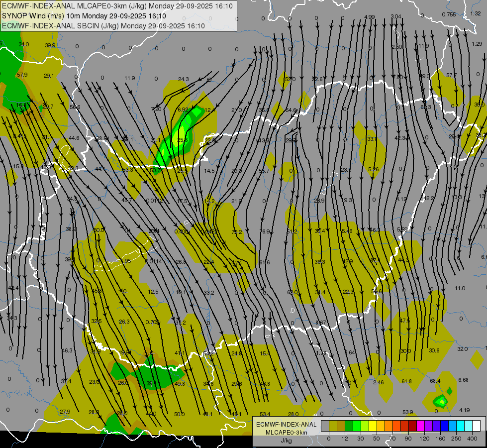The height and width of the screenshot is (448, 487).
Task: Click the map value 47.5
Action: (405, 321)
